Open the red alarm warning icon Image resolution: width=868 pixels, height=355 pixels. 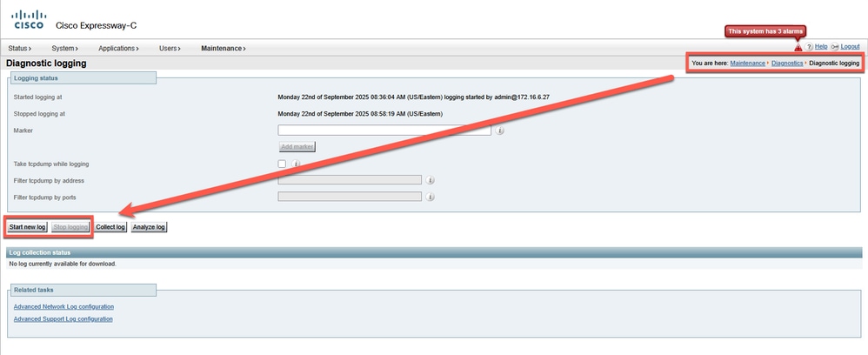click(x=798, y=48)
